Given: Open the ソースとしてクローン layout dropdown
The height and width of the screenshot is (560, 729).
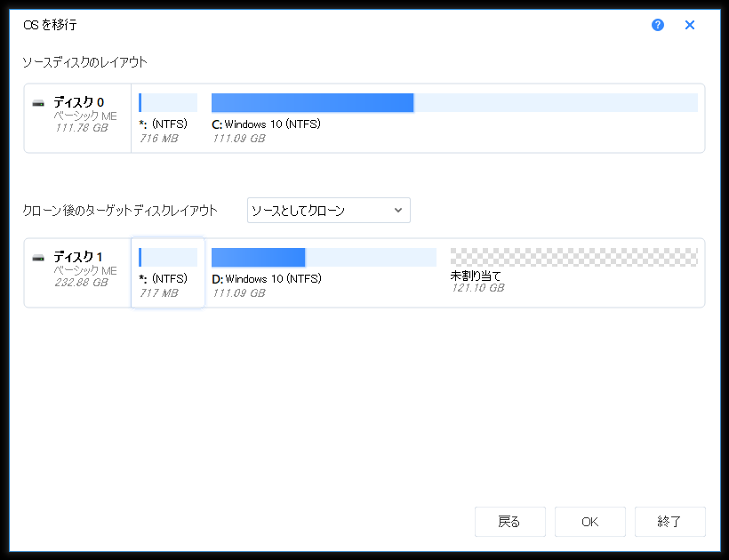Looking at the screenshot, I should [328, 211].
